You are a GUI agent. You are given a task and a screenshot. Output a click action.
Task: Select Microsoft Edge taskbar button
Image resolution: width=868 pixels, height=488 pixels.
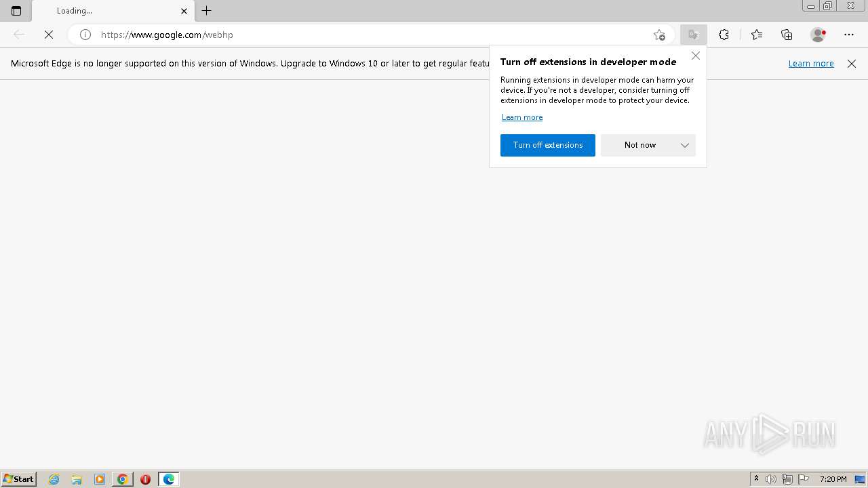[169, 479]
